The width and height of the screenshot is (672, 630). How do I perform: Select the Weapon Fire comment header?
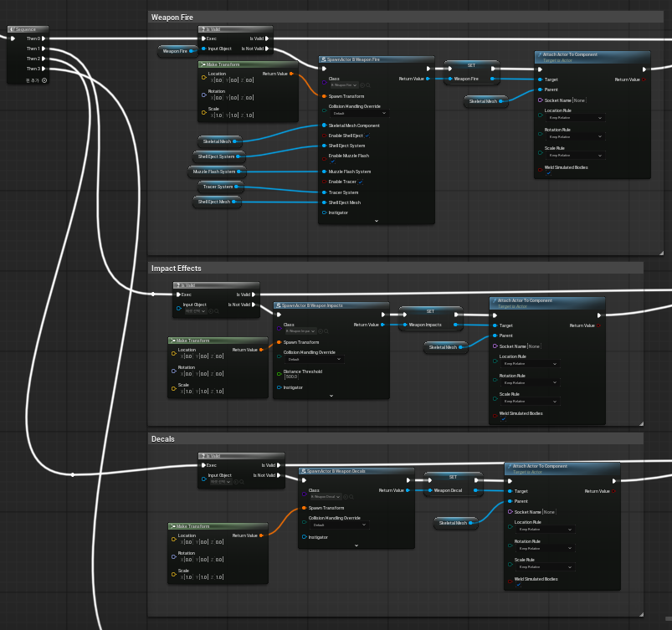pos(405,18)
